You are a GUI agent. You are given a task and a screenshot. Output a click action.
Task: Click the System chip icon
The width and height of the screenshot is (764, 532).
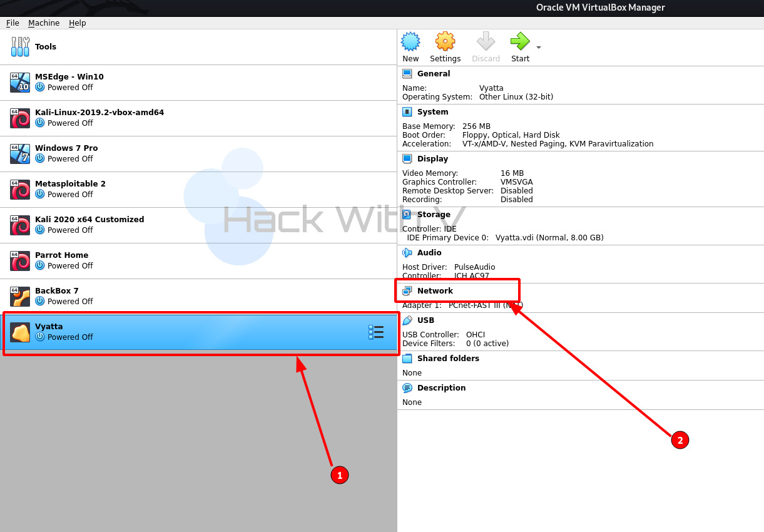point(407,112)
